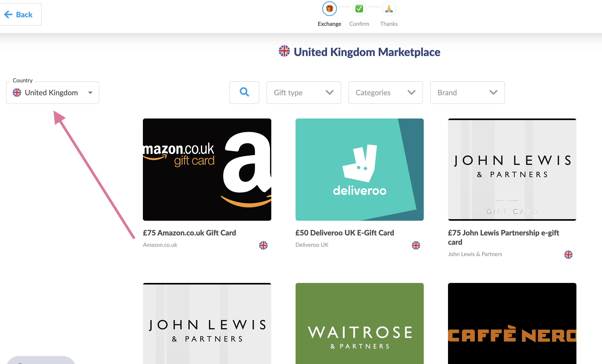Click the UK flag icon on Deliveroo card

click(x=416, y=245)
